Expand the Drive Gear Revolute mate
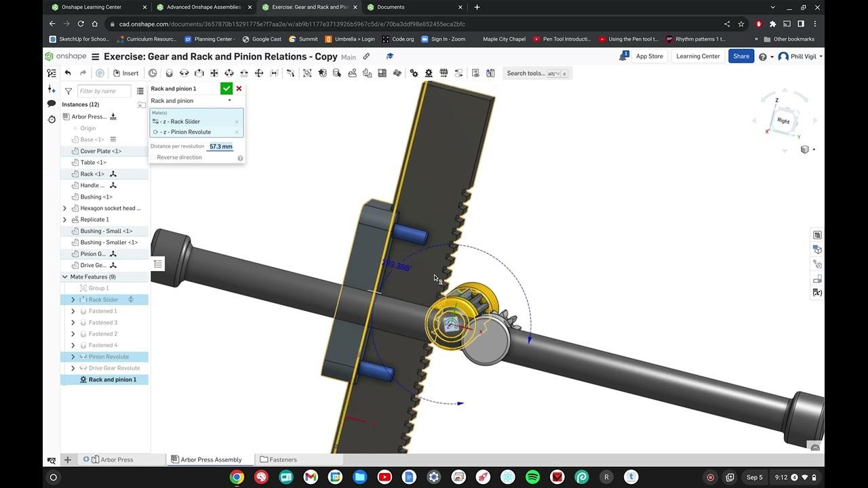The height and width of the screenshot is (488, 868). pos(73,368)
